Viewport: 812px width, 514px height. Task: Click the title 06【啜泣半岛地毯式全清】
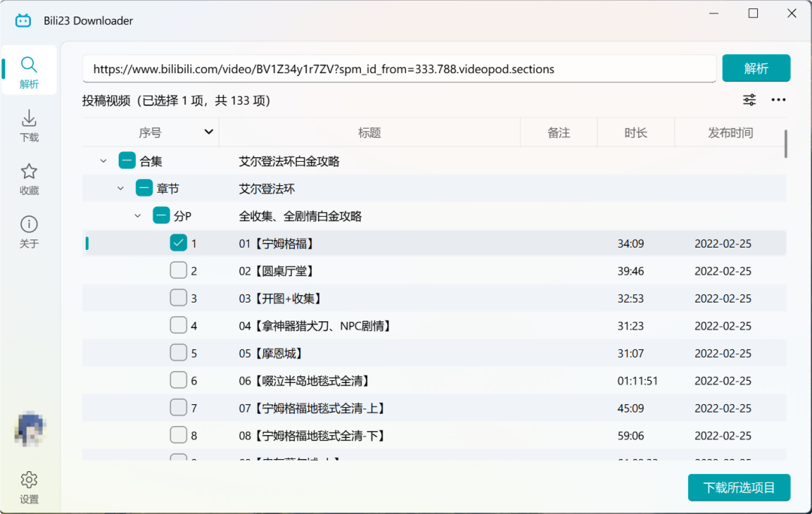tap(305, 382)
